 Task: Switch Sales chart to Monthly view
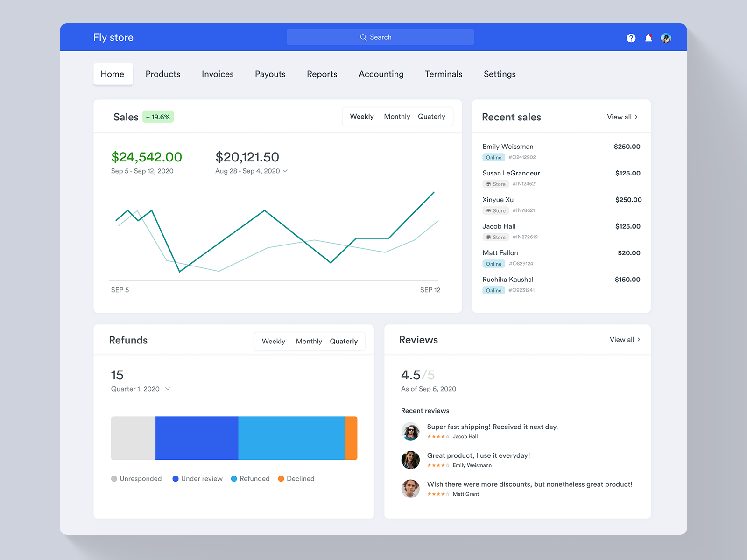point(397,117)
